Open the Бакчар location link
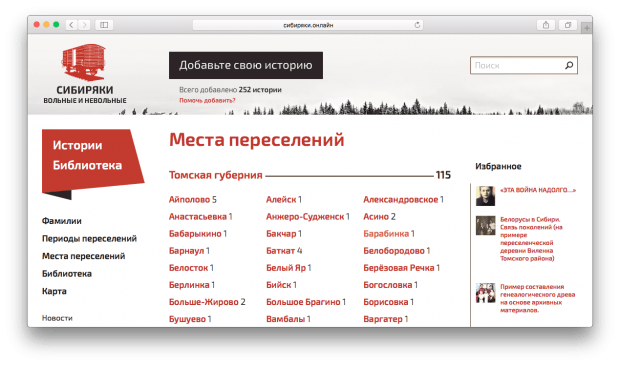 (281, 233)
